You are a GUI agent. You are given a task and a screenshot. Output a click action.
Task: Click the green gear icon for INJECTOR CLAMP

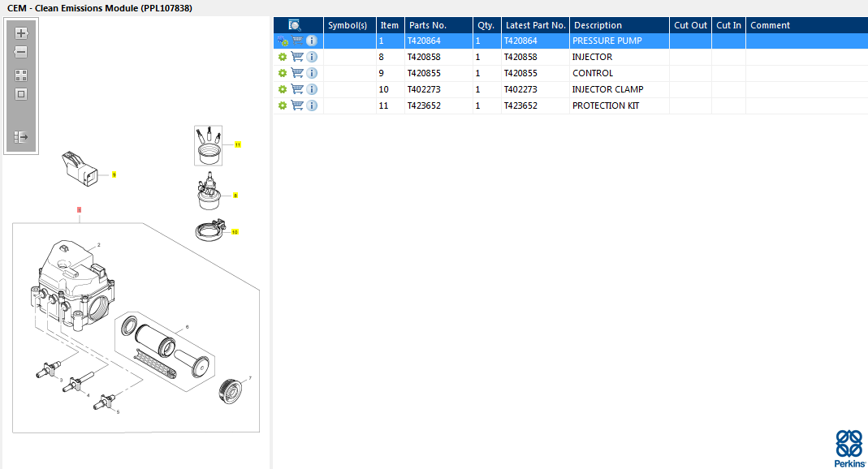(283, 89)
